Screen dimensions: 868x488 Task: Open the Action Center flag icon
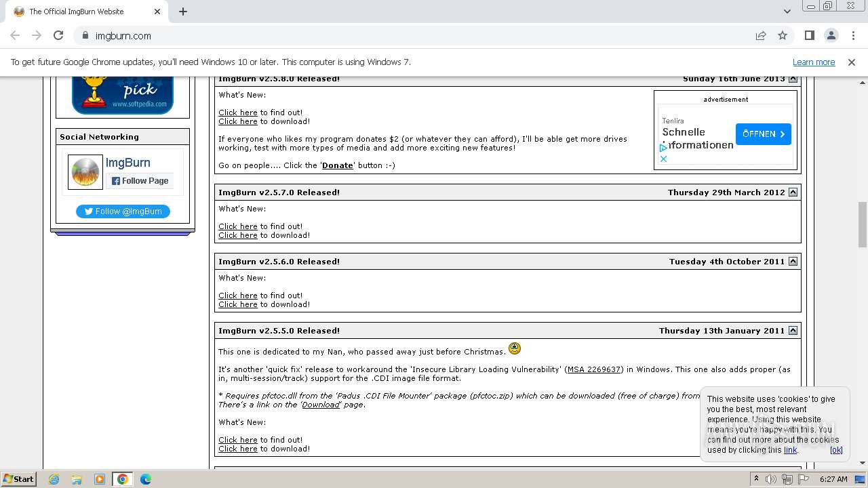pos(804,479)
